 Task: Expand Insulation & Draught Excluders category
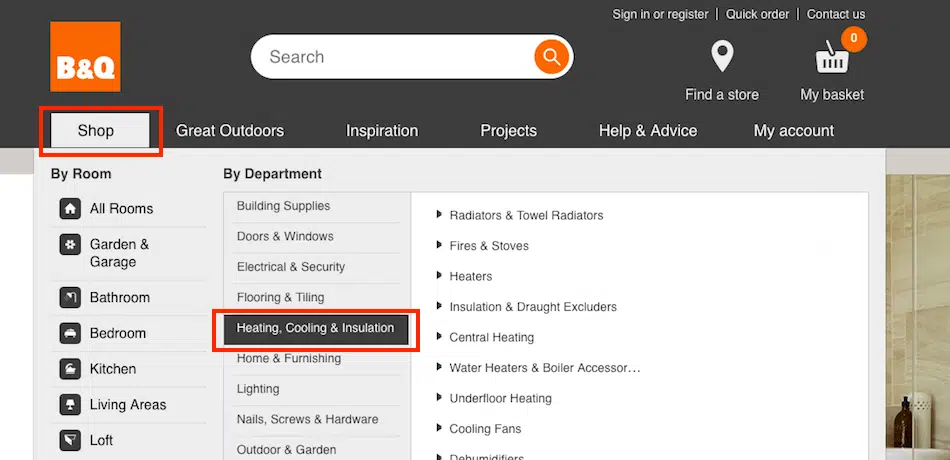tap(439, 307)
